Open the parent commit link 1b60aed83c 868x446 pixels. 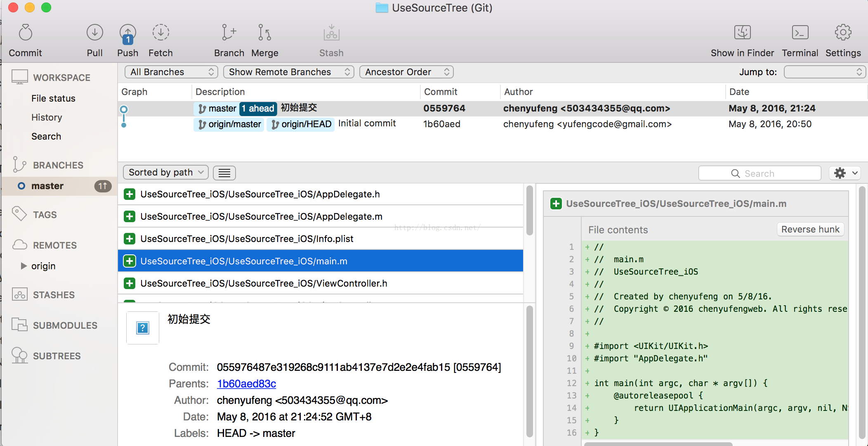pos(246,384)
